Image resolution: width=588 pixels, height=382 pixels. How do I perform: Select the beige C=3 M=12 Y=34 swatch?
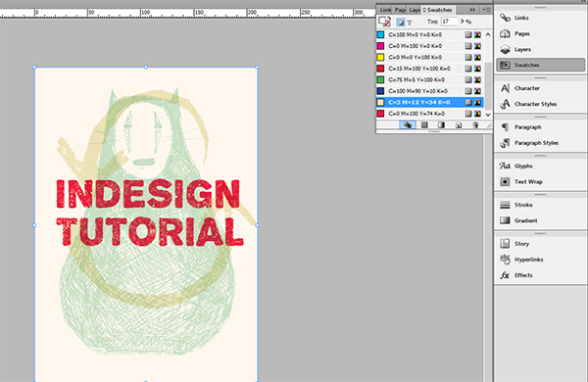430,102
